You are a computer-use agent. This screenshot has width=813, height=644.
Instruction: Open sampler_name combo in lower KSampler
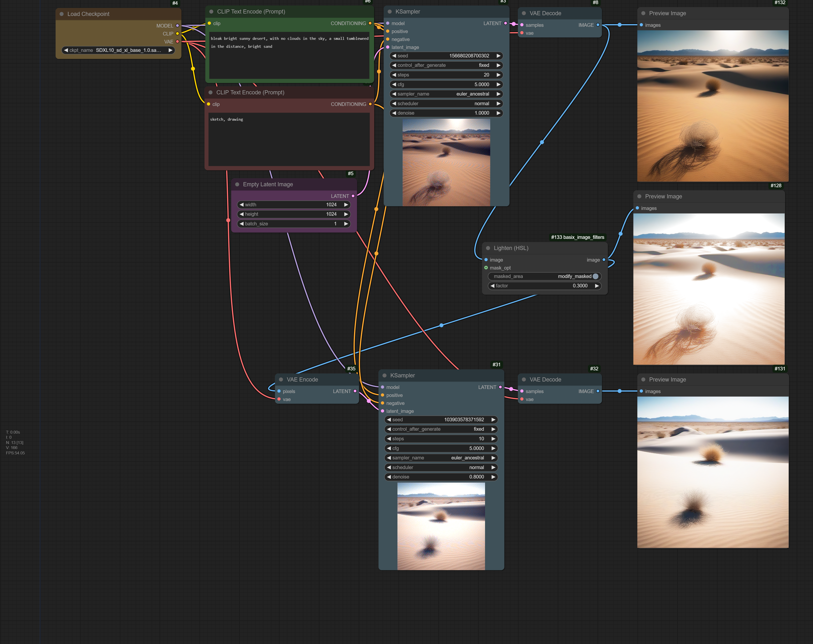coord(441,458)
